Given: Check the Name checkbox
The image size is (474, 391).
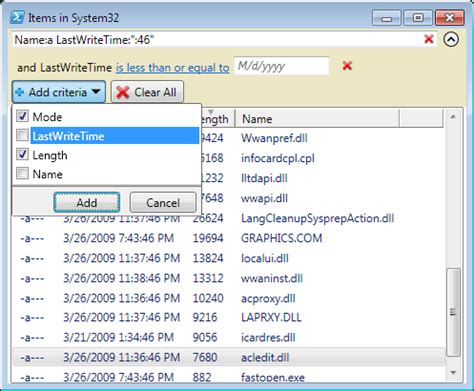Looking at the screenshot, I should coord(22,174).
